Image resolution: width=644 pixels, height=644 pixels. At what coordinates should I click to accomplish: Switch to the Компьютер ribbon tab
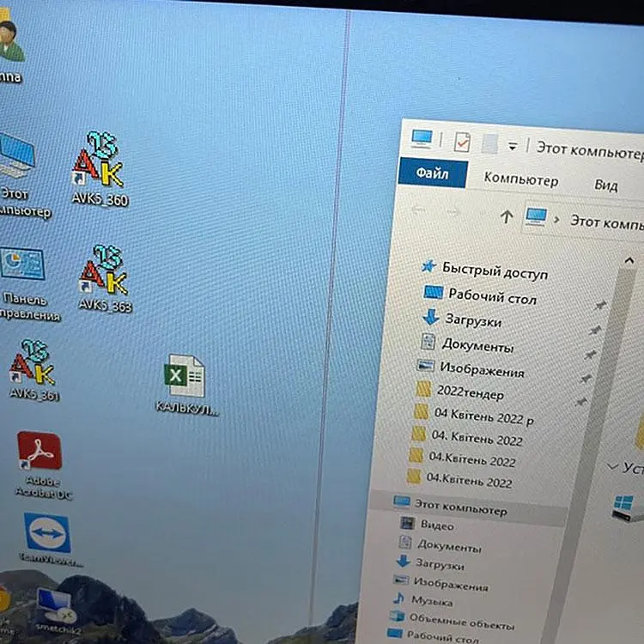(x=521, y=179)
